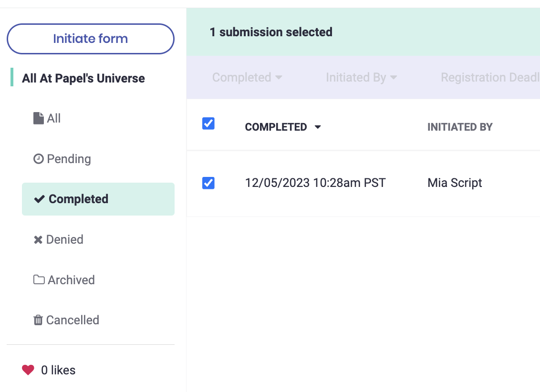Open the Registration Deadline filter
Screen dimensions: 540x392
pos(490,77)
